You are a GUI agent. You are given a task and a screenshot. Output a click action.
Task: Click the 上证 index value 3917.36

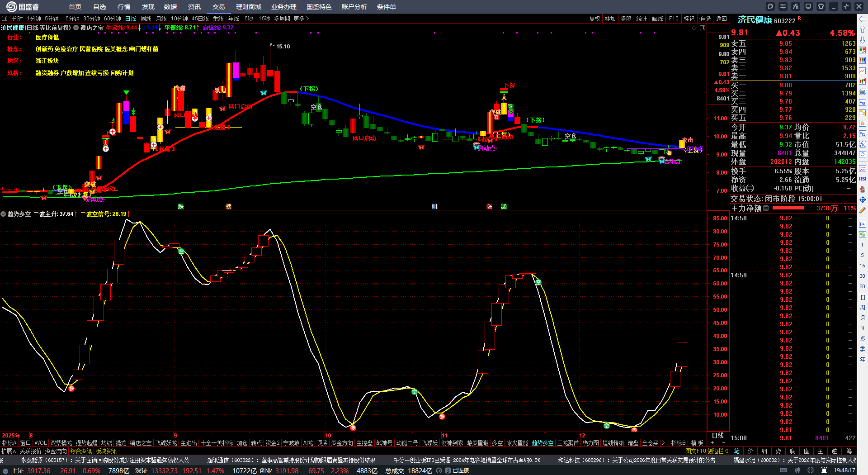click(x=39, y=471)
